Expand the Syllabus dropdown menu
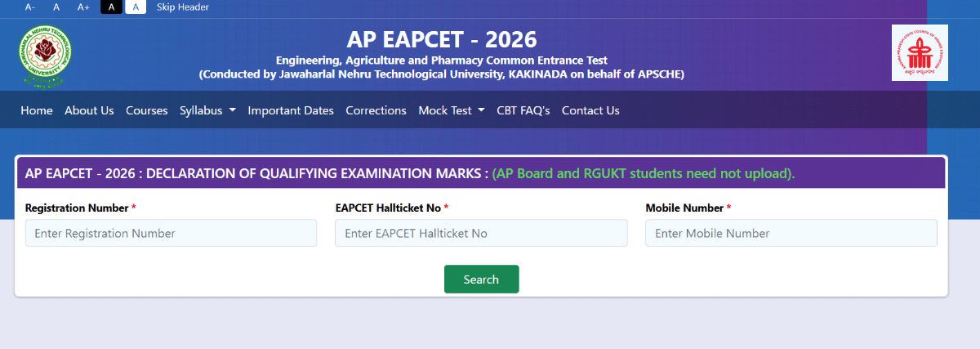 coord(207,110)
